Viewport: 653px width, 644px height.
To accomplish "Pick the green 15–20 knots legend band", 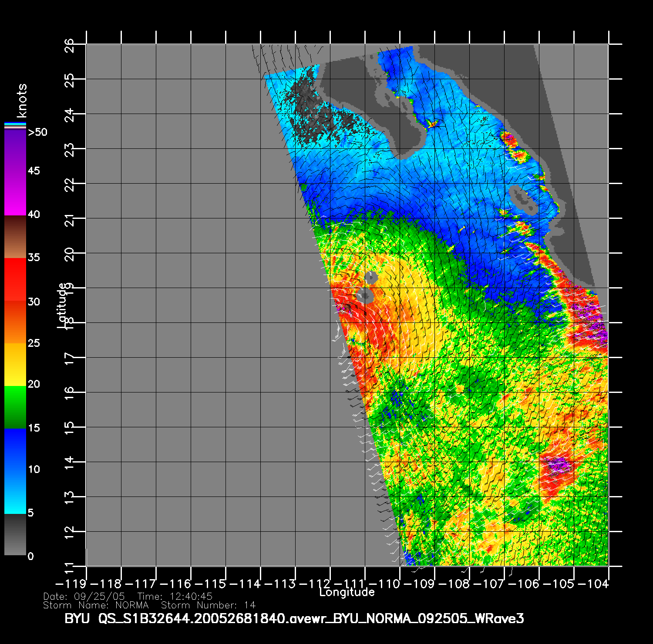I will (15, 407).
